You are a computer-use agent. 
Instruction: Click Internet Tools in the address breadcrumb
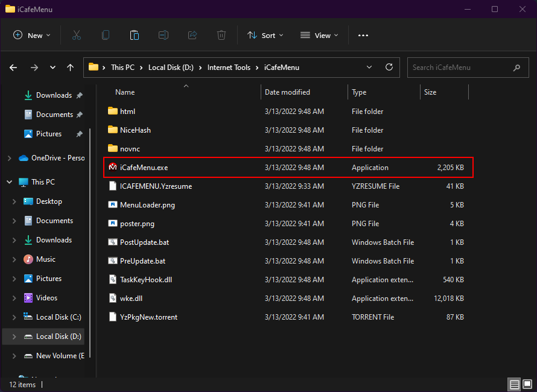pyautogui.click(x=229, y=68)
